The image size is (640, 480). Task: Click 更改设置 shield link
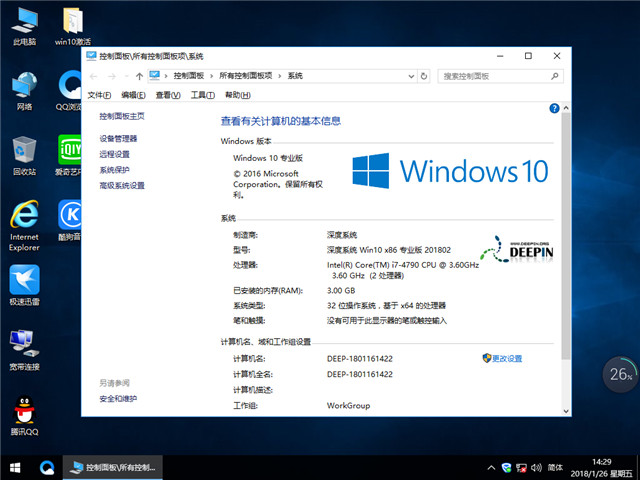point(502,358)
